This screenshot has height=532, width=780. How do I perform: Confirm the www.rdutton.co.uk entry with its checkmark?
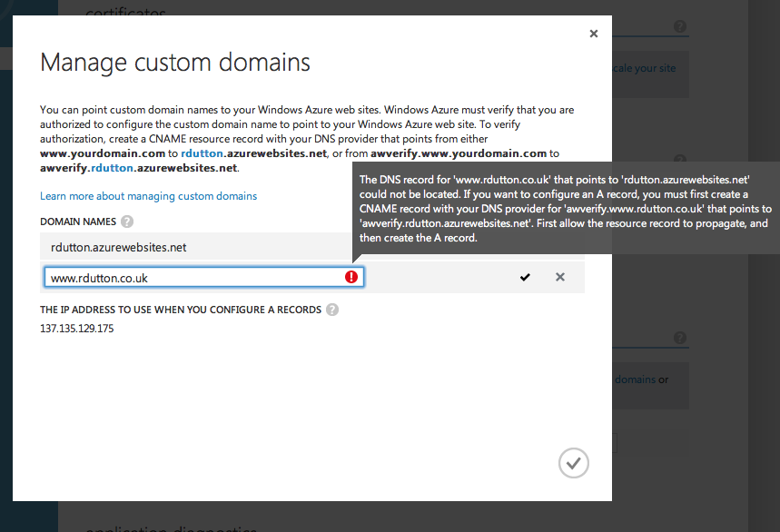point(525,277)
